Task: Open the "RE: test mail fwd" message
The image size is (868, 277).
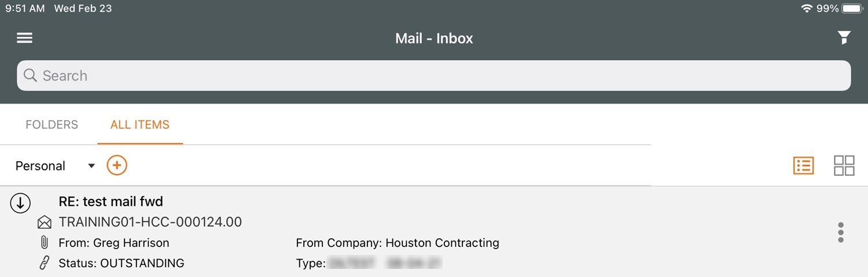Action: point(111,202)
